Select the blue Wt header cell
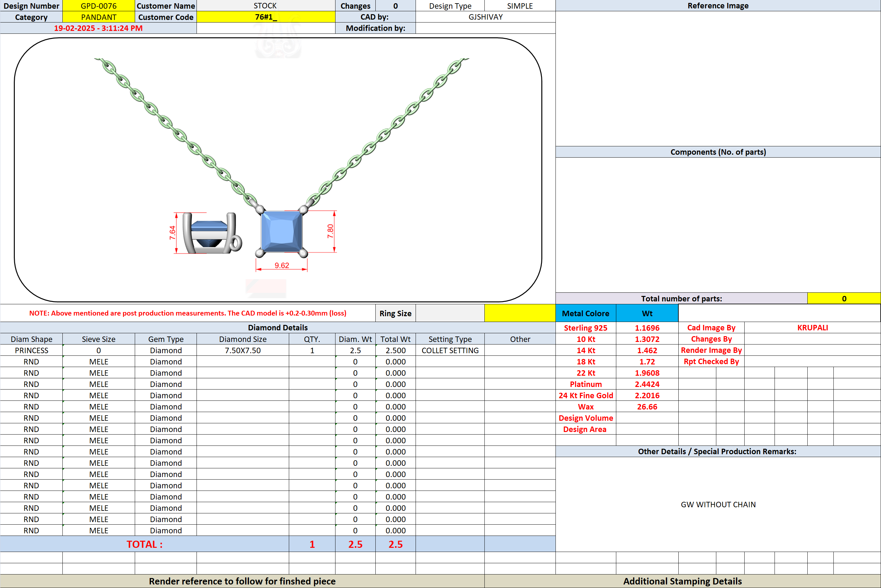The width and height of the screenshot is (881, 588). [x=647, y=313]
